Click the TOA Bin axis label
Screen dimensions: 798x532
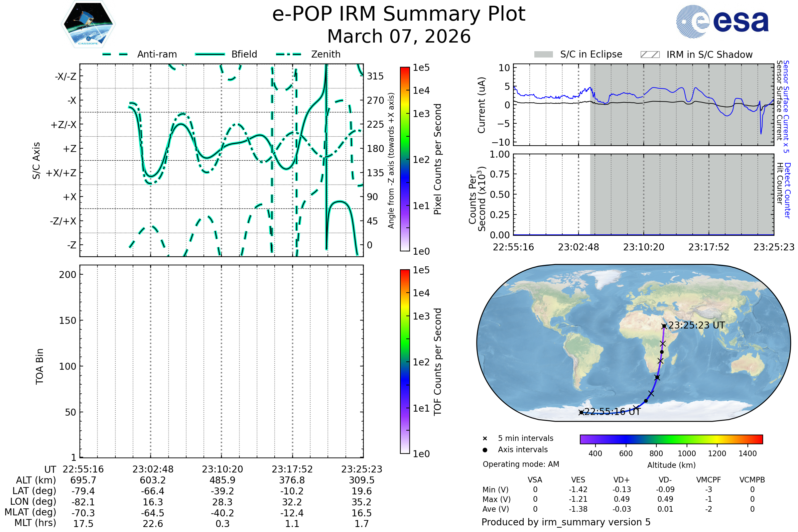click(x=40, y=366)
